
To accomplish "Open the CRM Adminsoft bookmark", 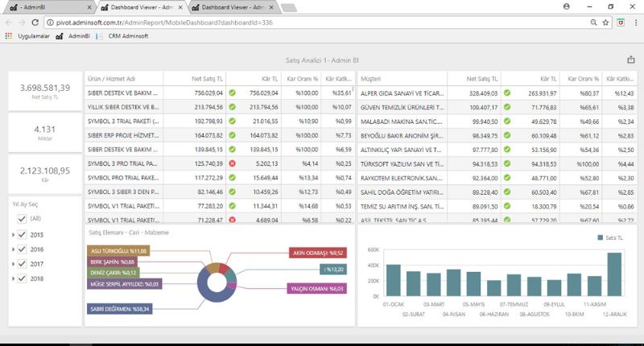I will point(122,36).
